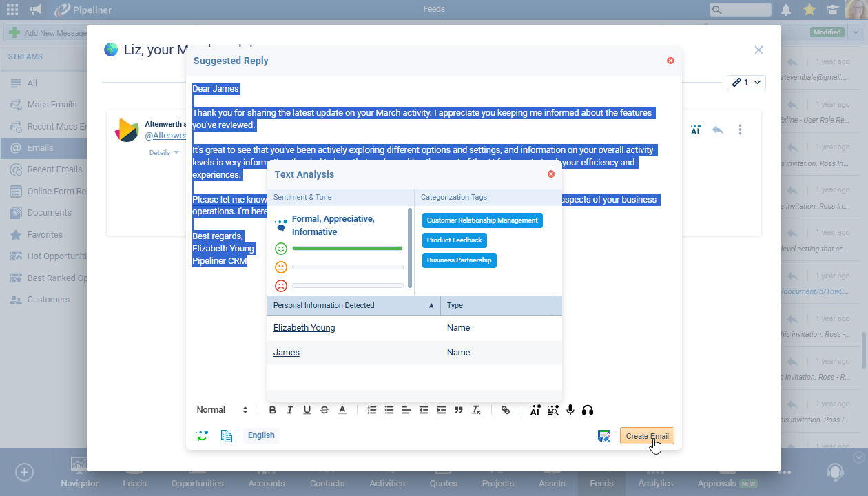Select the Favorites stream in sidebar
The height and width of the screenshot is (496, 868).
tap(45, 235)
